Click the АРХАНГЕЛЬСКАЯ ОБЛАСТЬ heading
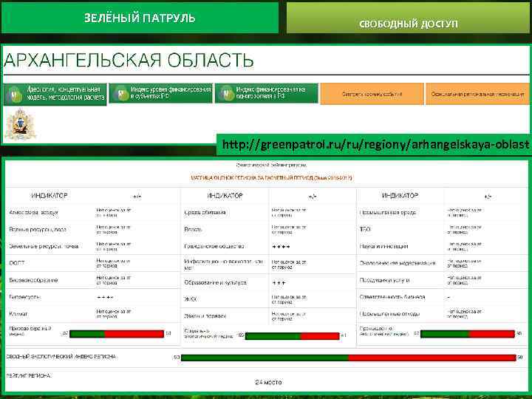 129,60
